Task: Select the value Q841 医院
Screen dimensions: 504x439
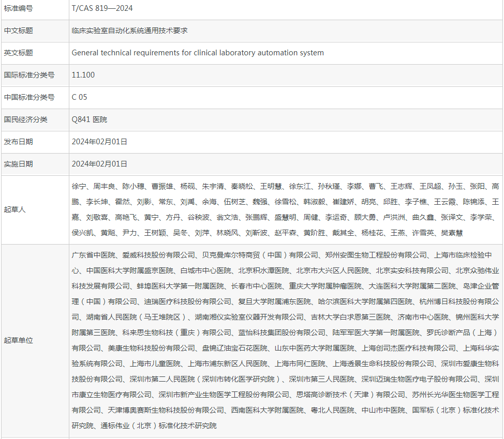Action: click(90, 120)
